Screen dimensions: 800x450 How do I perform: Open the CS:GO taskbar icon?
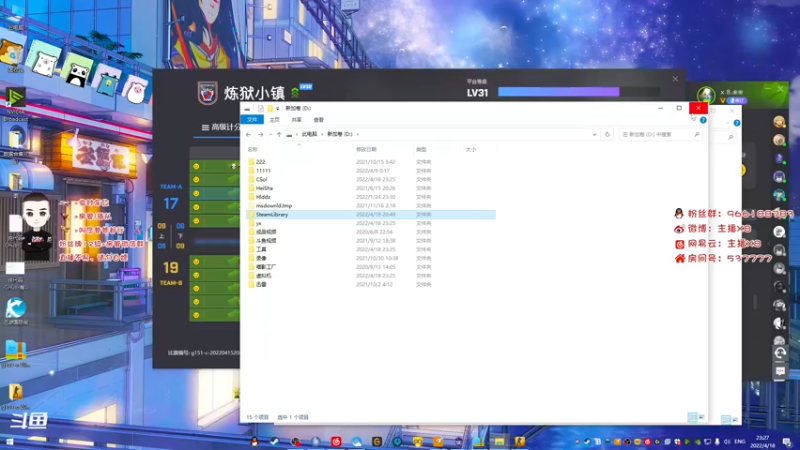[x=520, y=441]
